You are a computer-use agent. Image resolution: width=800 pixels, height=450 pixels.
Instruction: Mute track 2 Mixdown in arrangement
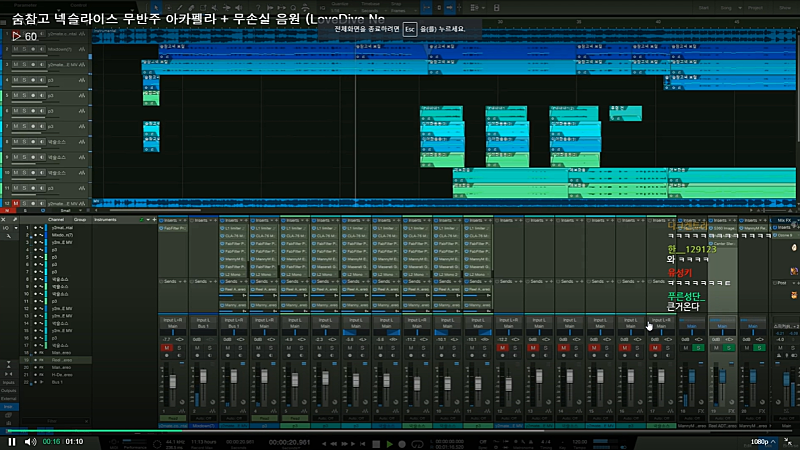pos(16,48)
